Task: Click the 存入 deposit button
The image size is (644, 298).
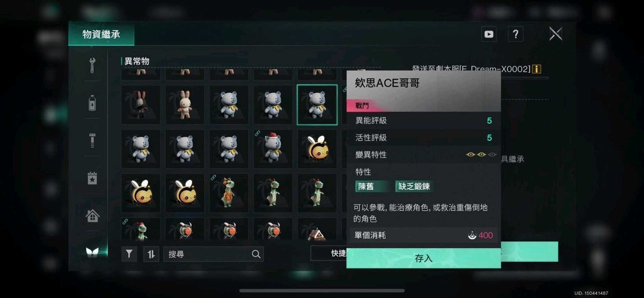Action: (x=423, y=258)
